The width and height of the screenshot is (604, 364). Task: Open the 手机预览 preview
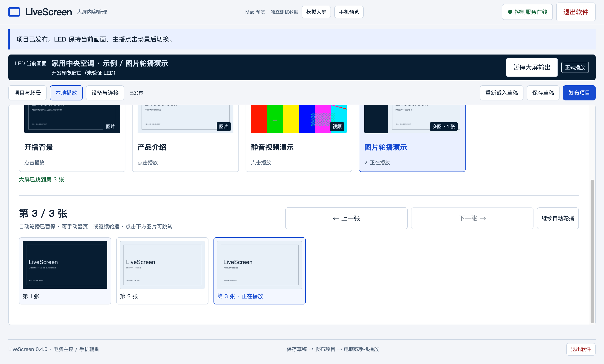coord(349,12)
